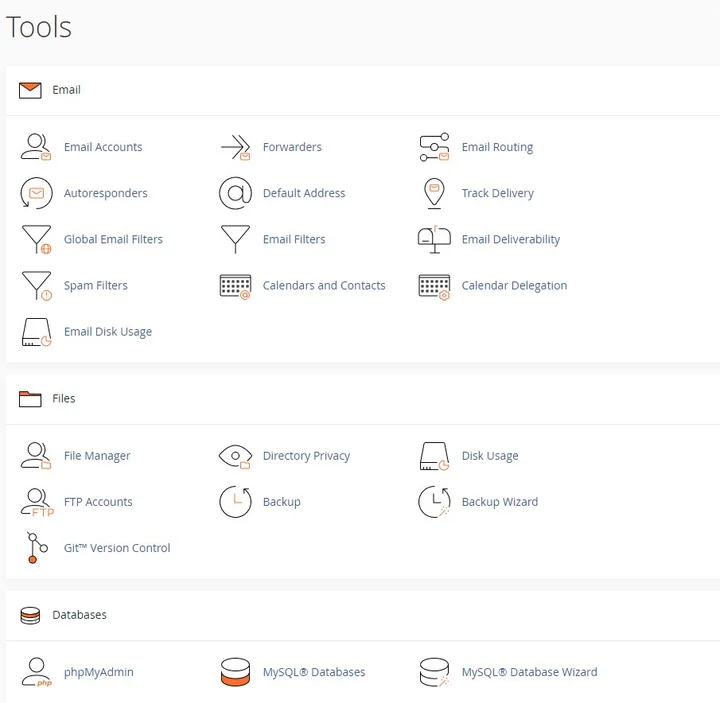Image resolution: width=720 pixels, height=703 pixels.
Task: Open the Disk Usage drive icon
Action: 434,456
